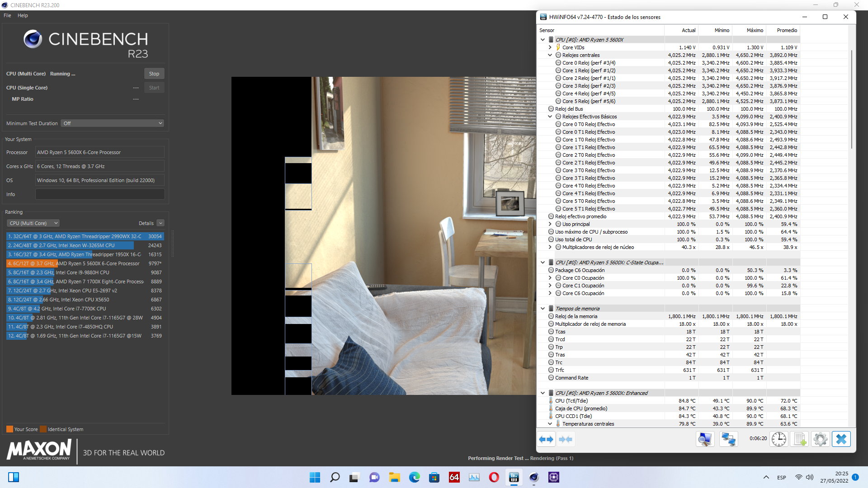Select the Command Rate memory row

[x=669, y=378]
